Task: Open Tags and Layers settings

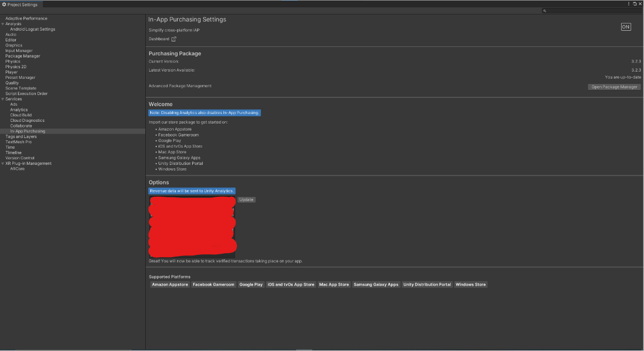Action: point(21,136)
